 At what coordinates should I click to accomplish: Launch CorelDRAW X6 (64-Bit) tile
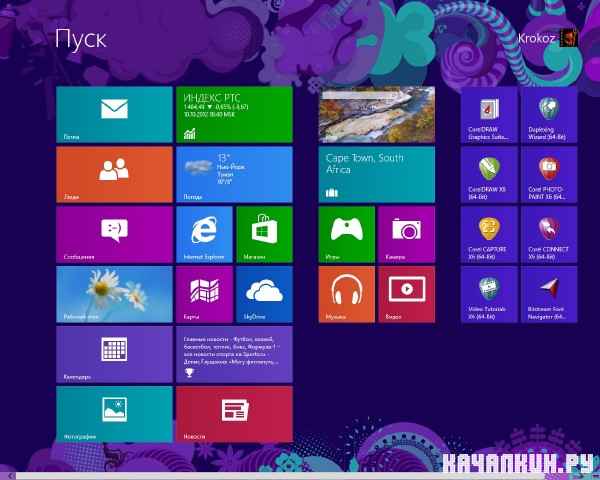coord(489,175)
